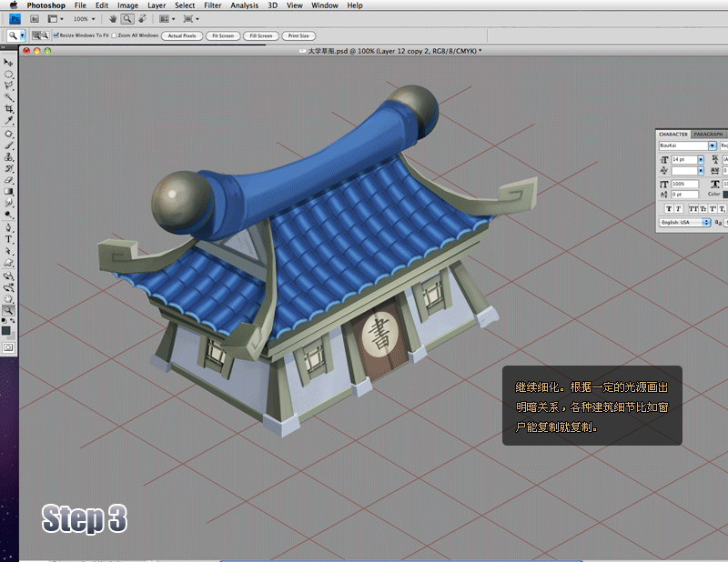Toggle Resize Windows To Fit checkbox
Image resolution: width=728 pixels, height=562 pixels.
pos(56,35)
